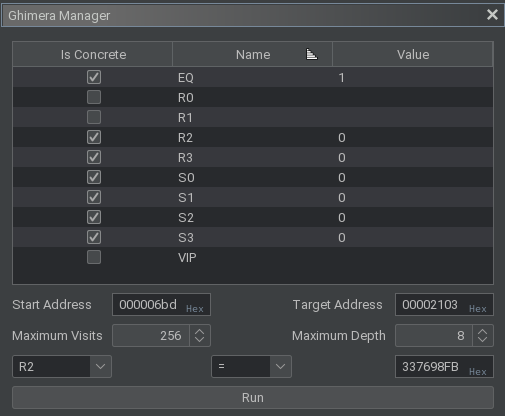Screen dimensions: 505x416
Task: Click the Run button
Action: tap(253, 398)
